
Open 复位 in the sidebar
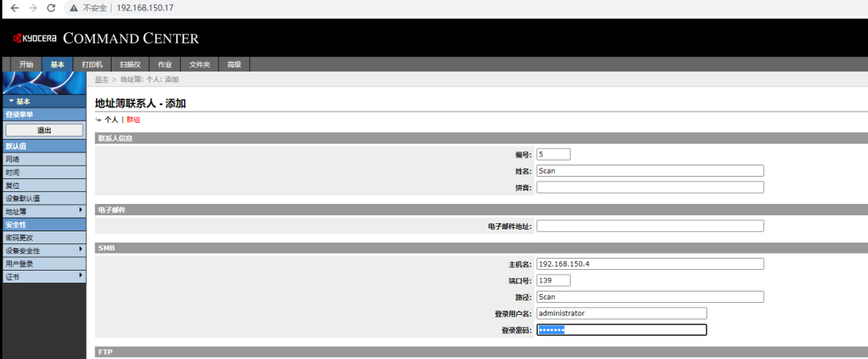44,186
